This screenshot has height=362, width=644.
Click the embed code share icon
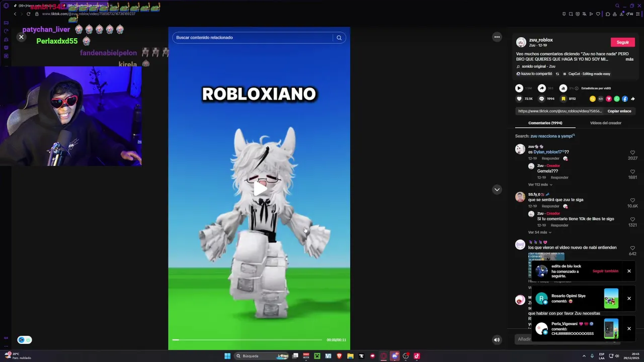(601, 99)
